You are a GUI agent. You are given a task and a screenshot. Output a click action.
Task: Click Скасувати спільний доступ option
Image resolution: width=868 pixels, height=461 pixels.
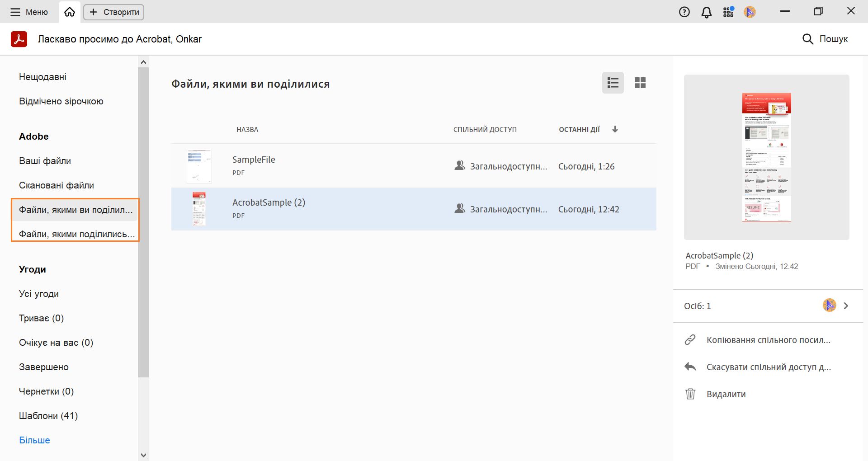tap(769, 367)
